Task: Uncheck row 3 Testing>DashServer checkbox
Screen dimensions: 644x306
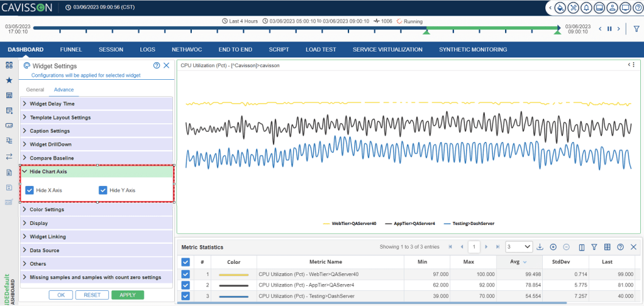Action: (186, 296)
